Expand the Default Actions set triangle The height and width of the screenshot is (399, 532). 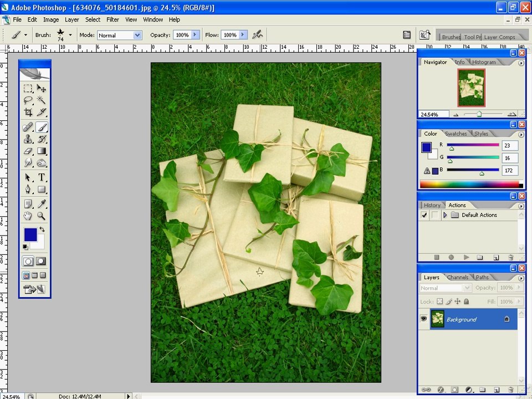(x=445, y=215)
